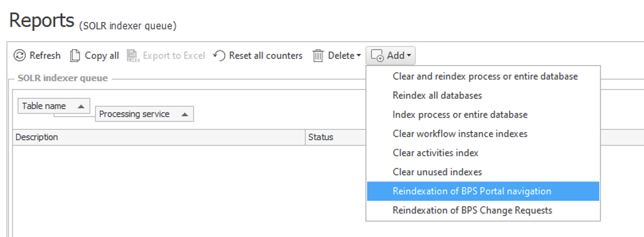The image size is (644, 237).
Task: Click the Add plus-window icon
Action: point(377,55)
